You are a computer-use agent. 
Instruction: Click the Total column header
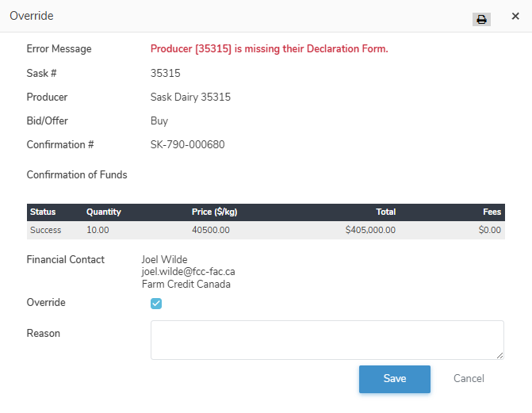point(385,212)
